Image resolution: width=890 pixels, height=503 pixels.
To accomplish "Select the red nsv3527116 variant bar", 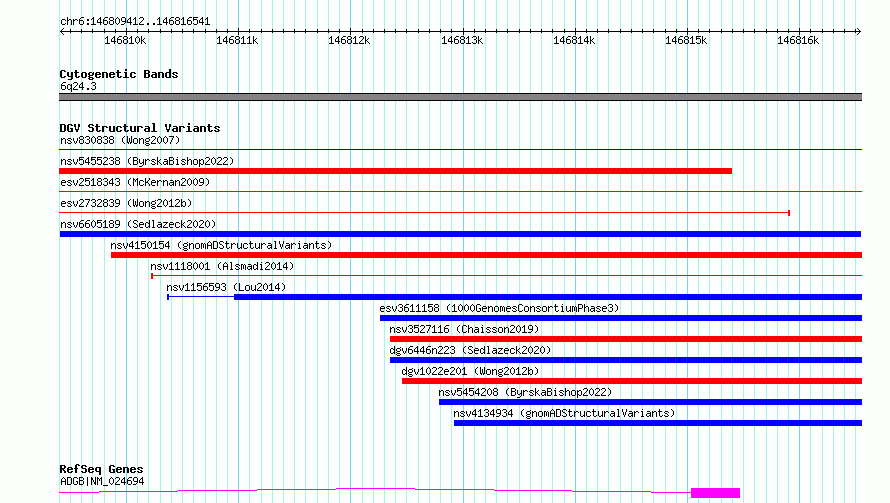I will 626,339.
